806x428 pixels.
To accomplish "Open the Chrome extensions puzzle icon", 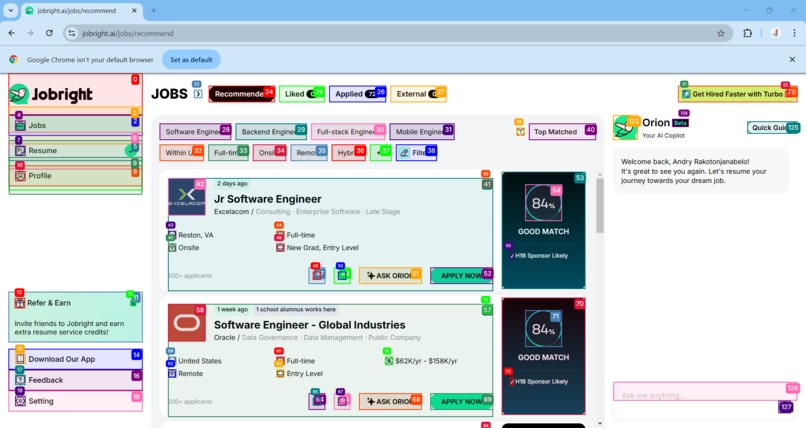I will point(747,33).
